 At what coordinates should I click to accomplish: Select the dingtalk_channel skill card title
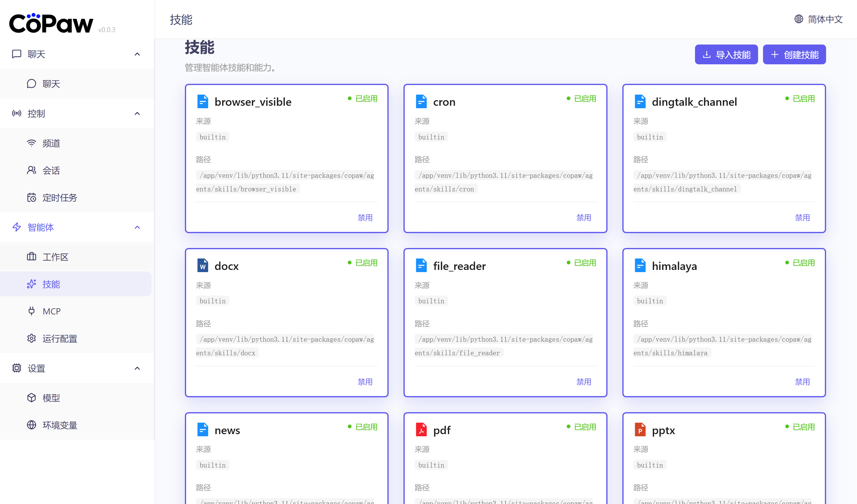(694, 102)
